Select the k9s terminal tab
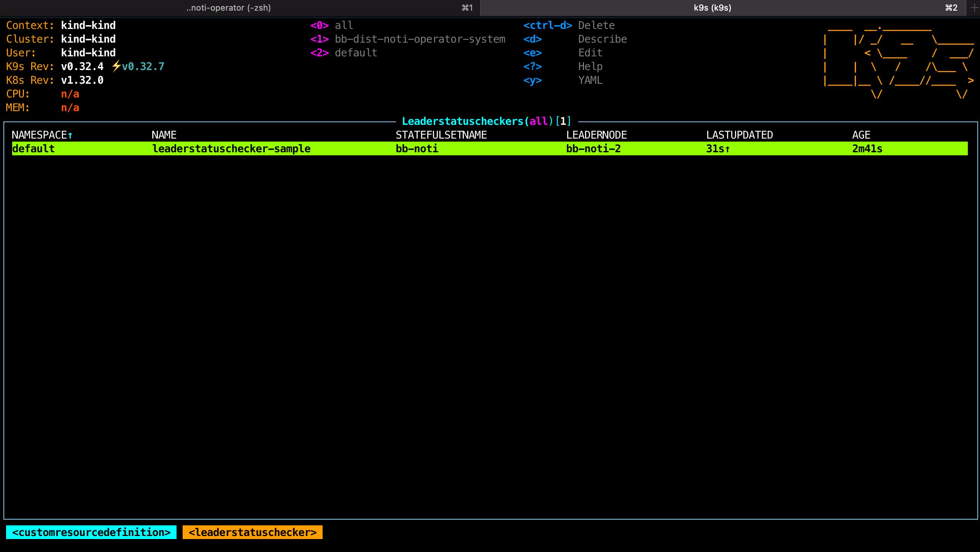The height and width of the screenshot is (552, 980). (x=712, y=8)
